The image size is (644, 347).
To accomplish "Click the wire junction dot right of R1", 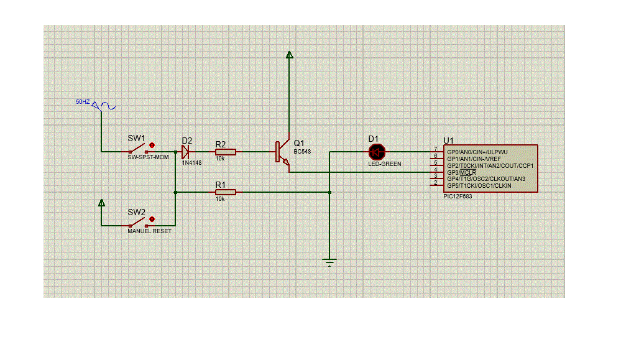I will (x=329, y=192).
